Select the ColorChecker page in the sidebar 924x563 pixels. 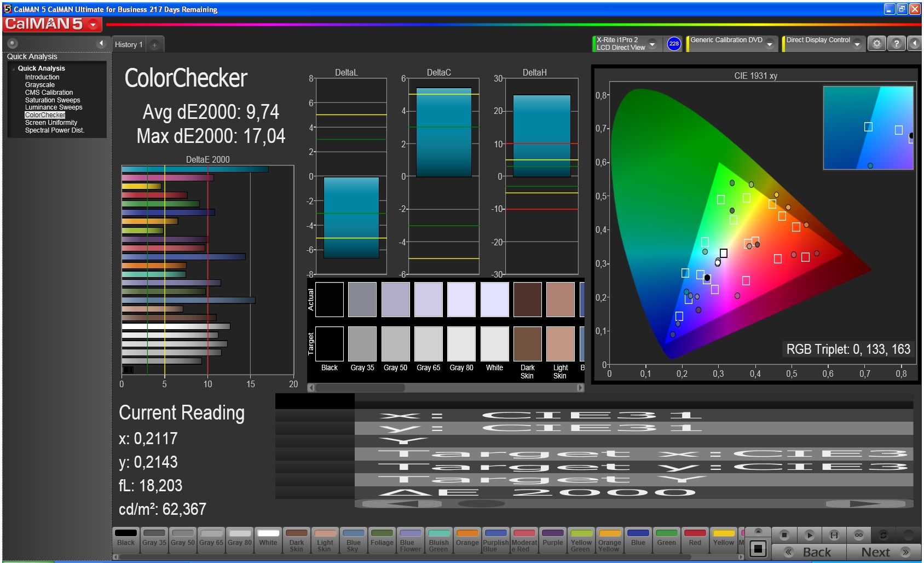point(45,115)
